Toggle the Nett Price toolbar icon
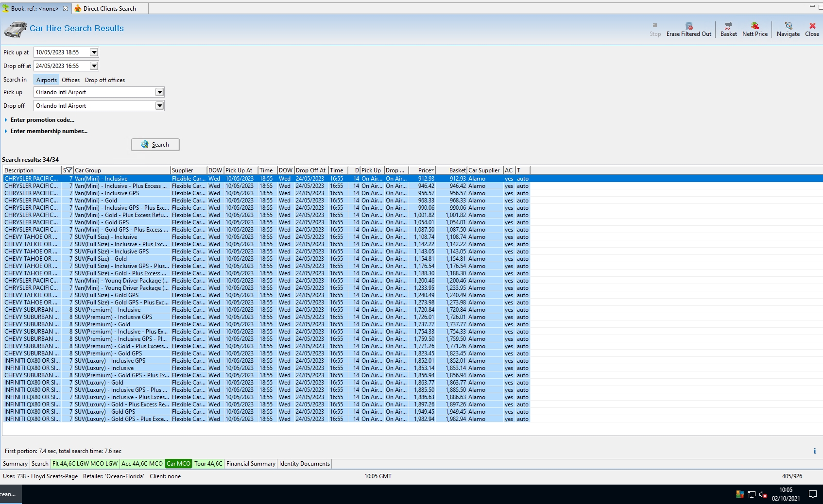The image size is (823, 504). pos(755,29)
